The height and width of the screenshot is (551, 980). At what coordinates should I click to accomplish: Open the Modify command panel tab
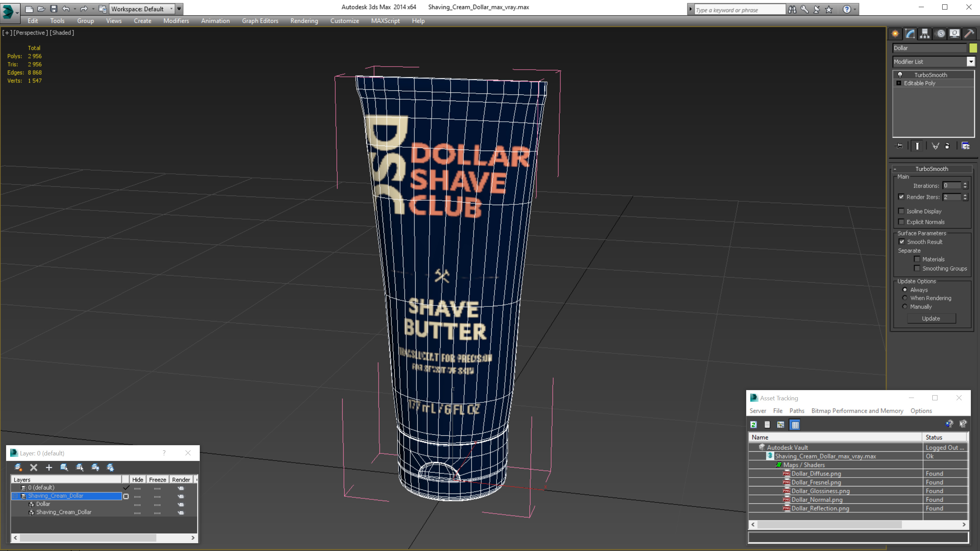[910, 34]
